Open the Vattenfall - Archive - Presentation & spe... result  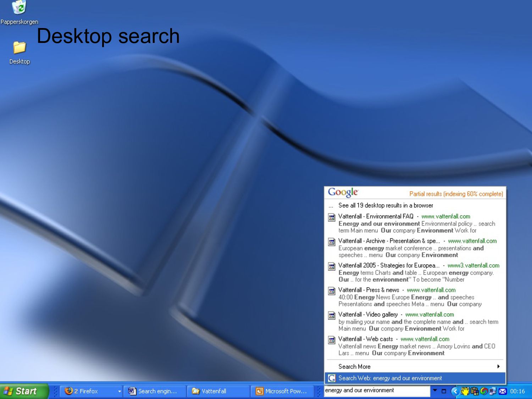pyautogui.click(x=389, y=241)
